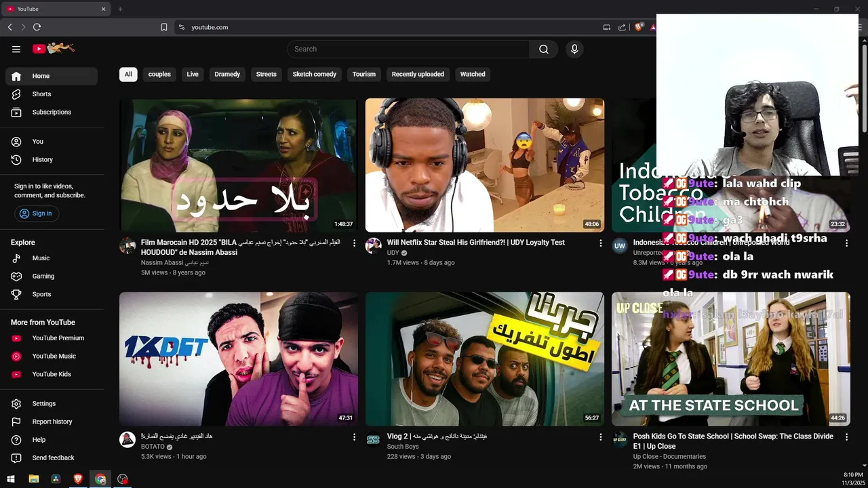Select the Watched filter chip
The image size is (868, 488).
pyautogui.click(x=473, y=75)
